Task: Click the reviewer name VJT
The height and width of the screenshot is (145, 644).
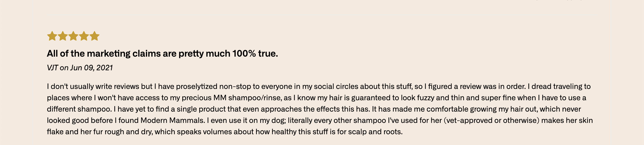Action: [x=53, y=68]
